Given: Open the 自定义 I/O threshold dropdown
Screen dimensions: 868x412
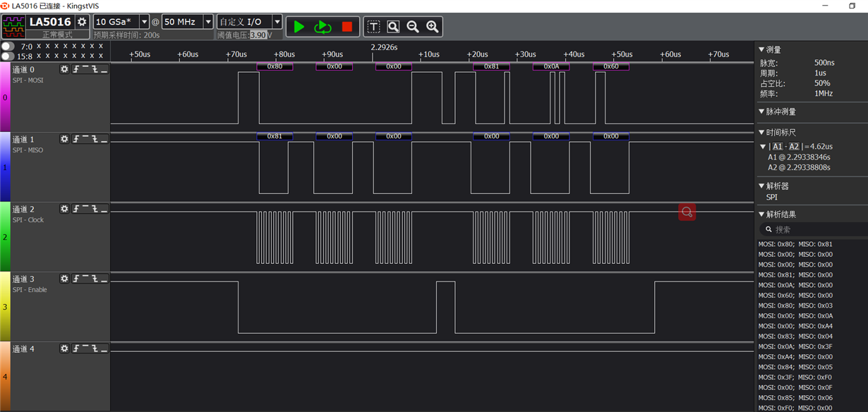Looking at the screenshot, I should 276,22.
